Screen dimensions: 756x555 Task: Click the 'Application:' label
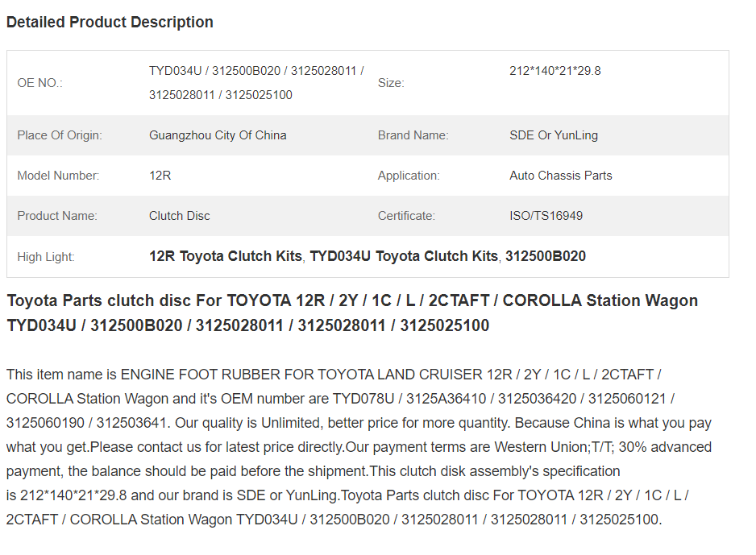tap(409, 176)
